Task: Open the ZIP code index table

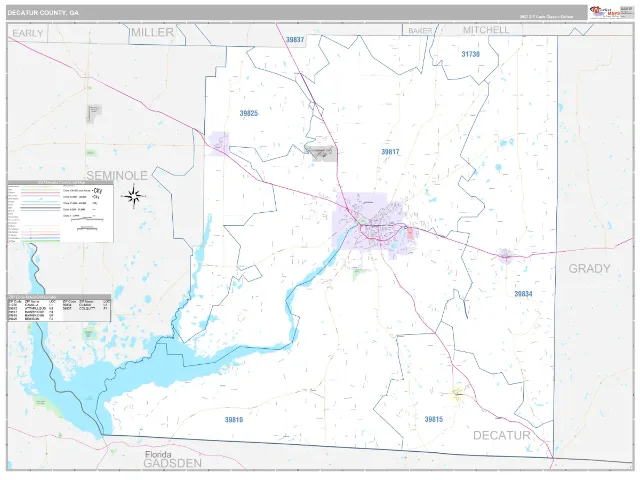Action: (x=59, y=308)
